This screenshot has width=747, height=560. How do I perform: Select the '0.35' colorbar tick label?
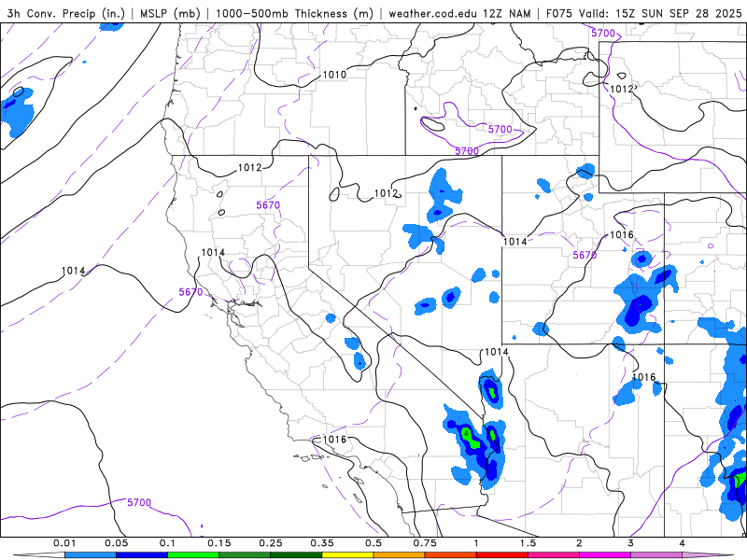coord(322,543)
